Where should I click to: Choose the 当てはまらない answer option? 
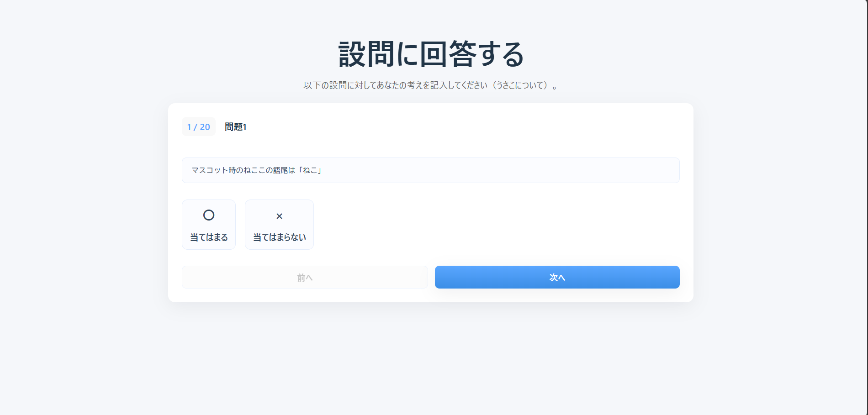pos(279,225)
